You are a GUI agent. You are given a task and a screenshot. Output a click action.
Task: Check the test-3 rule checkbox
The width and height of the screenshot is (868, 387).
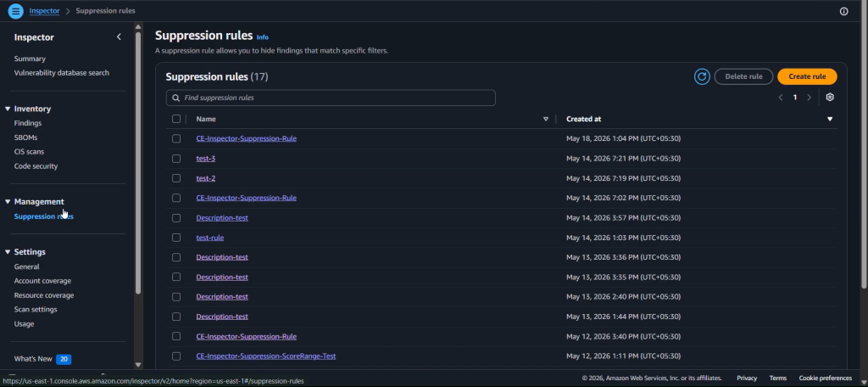pos(176,159)
